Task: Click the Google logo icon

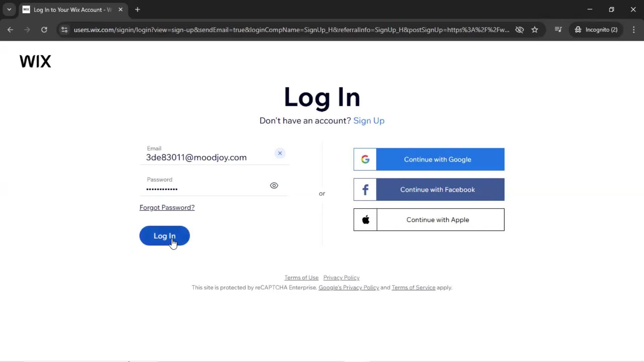Action: tap(365, 159)
